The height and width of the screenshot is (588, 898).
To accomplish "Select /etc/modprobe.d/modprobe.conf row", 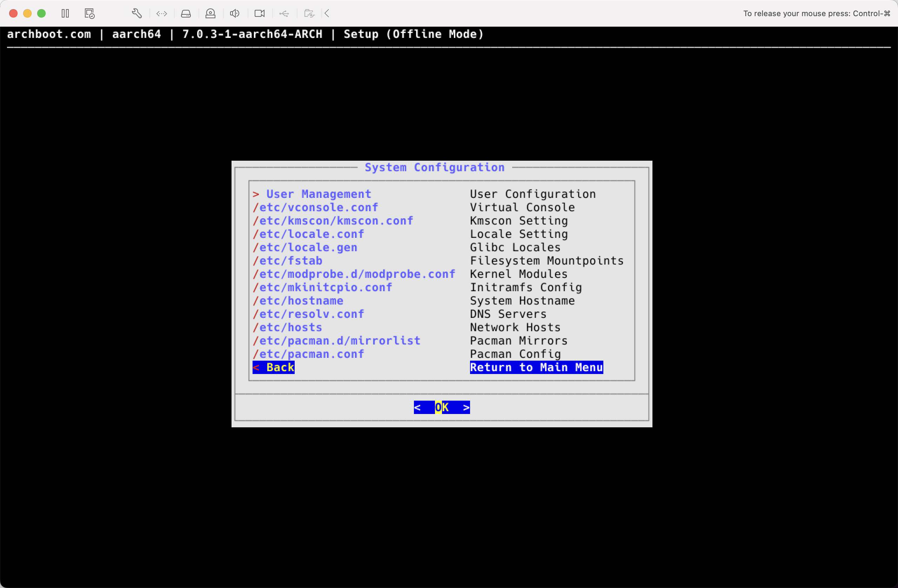I will 438,274.
